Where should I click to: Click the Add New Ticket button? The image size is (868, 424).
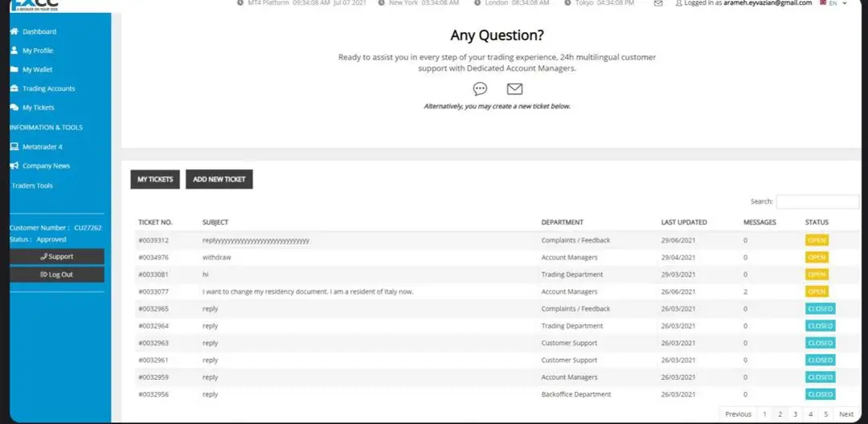pyautogui.click(x=219, y=179)
